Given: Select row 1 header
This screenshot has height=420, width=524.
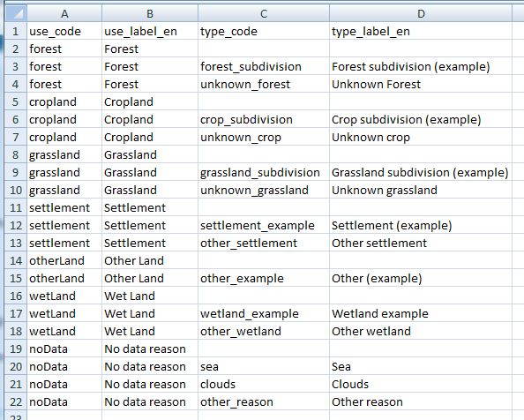Looking at the screenshot, I should tap(16, 31).
